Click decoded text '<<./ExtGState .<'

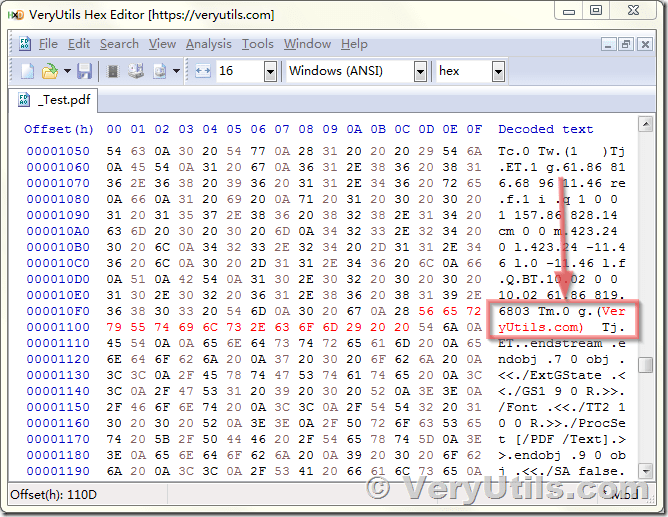pos(562,375)
